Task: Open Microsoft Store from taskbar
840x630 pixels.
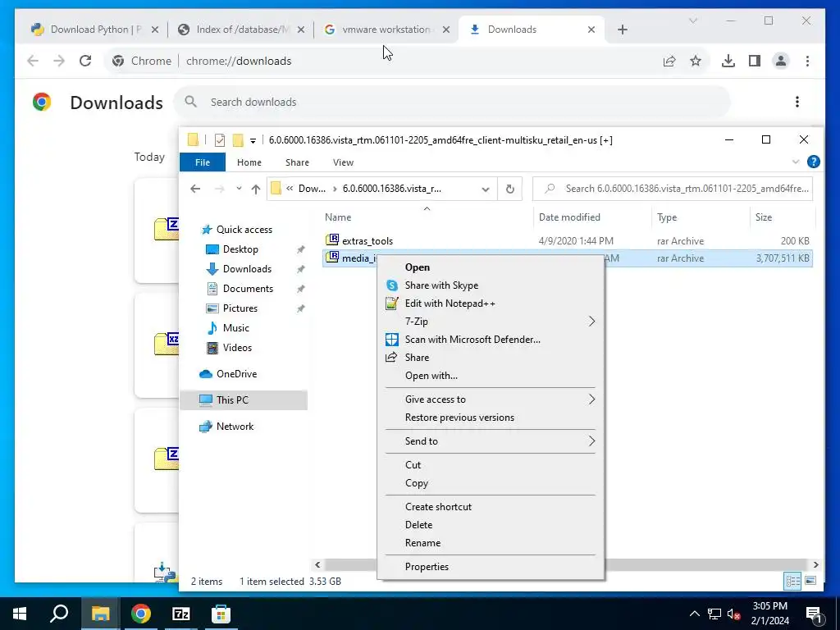Action: pos(221,614)
